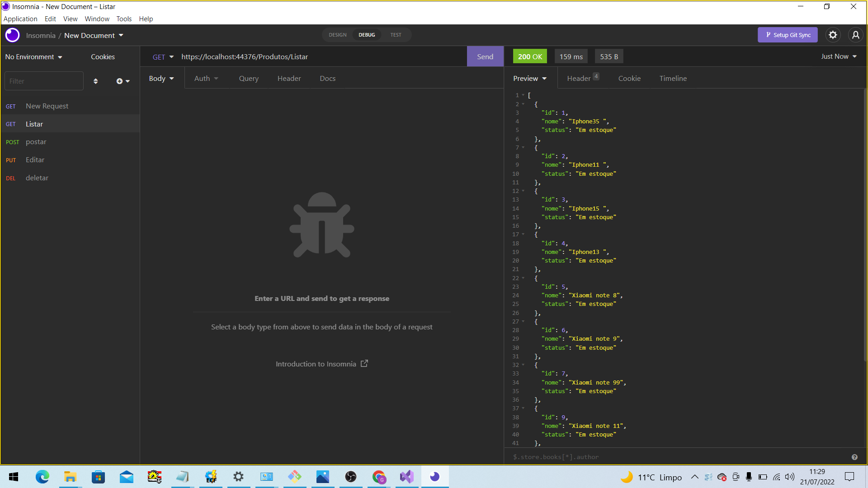Select the deletar DEL request
The width and height of the screenshot is (868, 488).
point(70,178)
